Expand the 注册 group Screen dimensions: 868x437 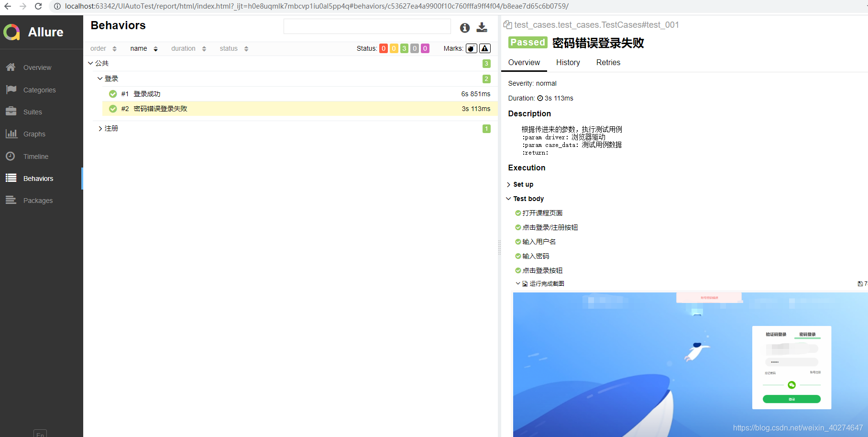100,128
